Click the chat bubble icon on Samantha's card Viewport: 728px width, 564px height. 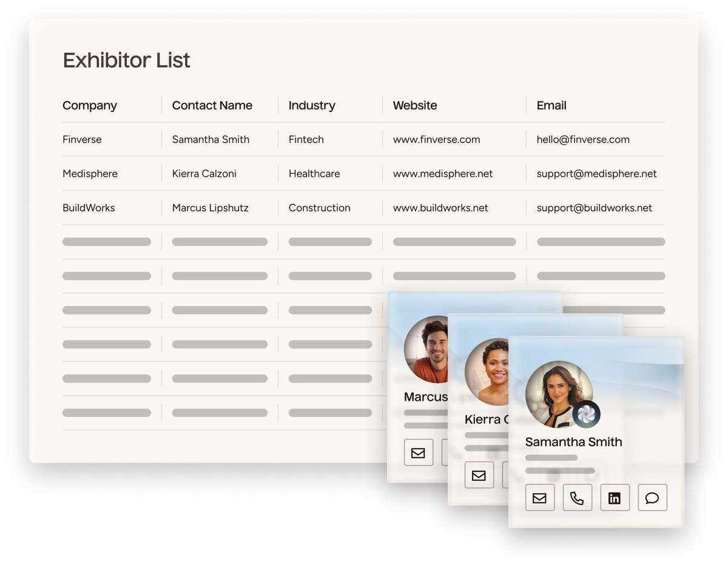coord(652,497)
